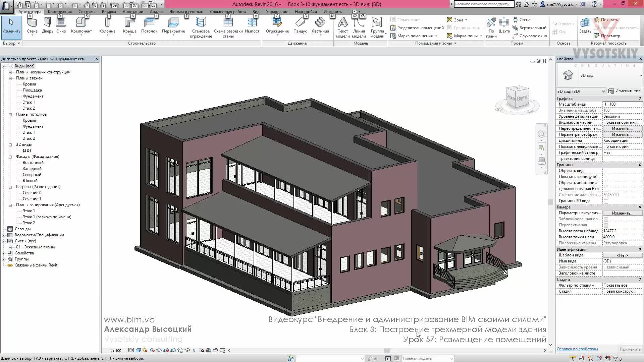This screenshot has height=362, width=644.
Task: Collapse the Фасады (Фасад здания) node
Action: (10, 157)
